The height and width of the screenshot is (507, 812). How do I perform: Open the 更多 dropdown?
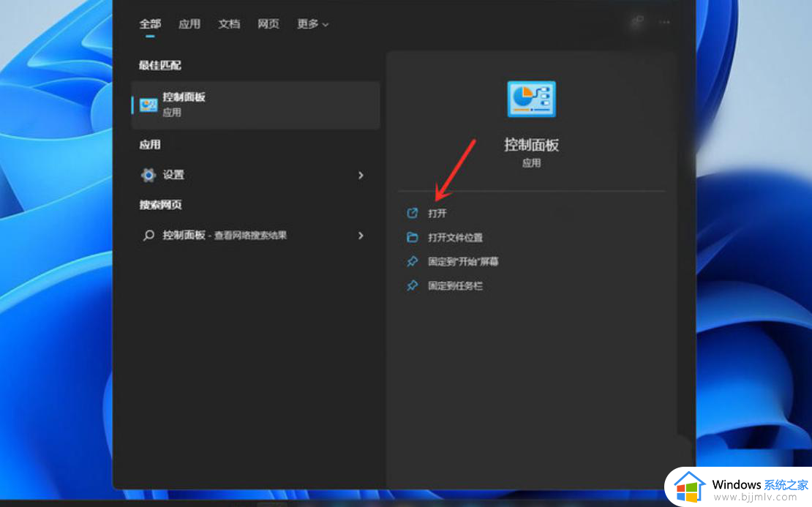[x=313, y=24]
